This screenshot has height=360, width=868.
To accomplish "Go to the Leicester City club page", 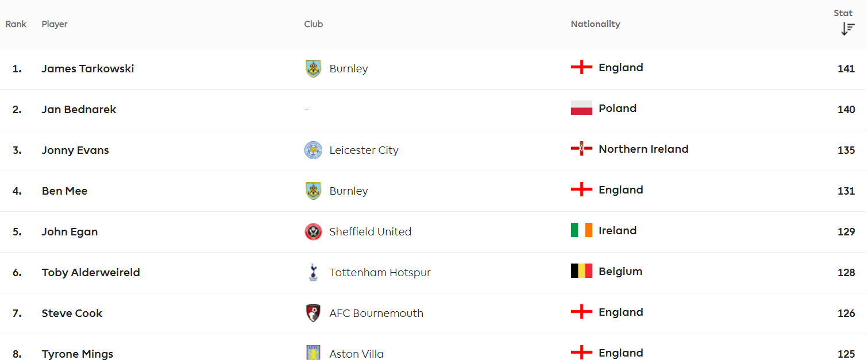I will pyautogui.click(x=364, y=150).
